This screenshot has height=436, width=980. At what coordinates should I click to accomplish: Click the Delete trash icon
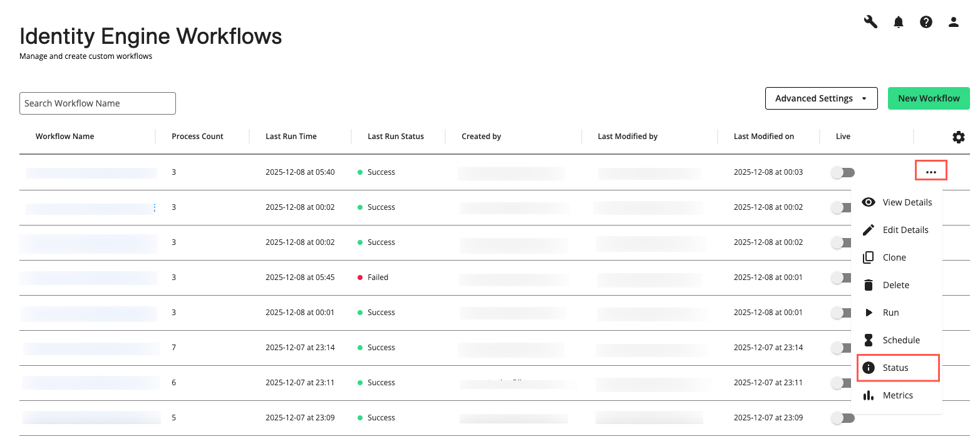[869, 284]
